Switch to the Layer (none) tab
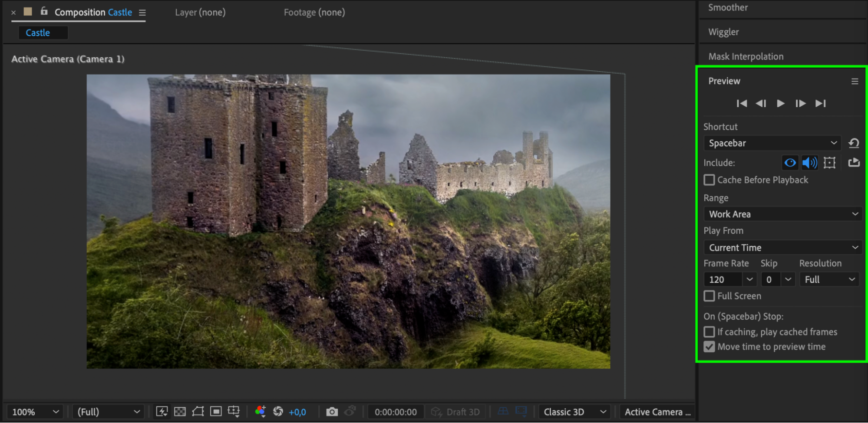Viewport: 868px width, 423px height. [x=200, y=13]
